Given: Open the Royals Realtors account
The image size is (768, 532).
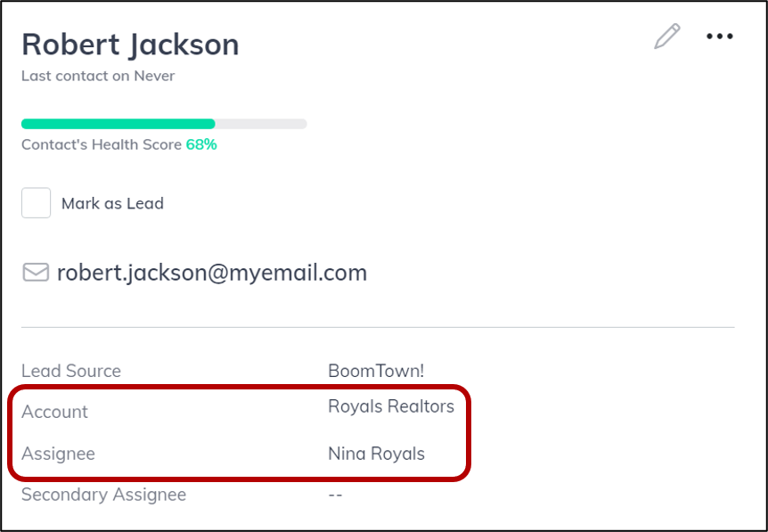Looking at the screenshot, I should point(391,406).
